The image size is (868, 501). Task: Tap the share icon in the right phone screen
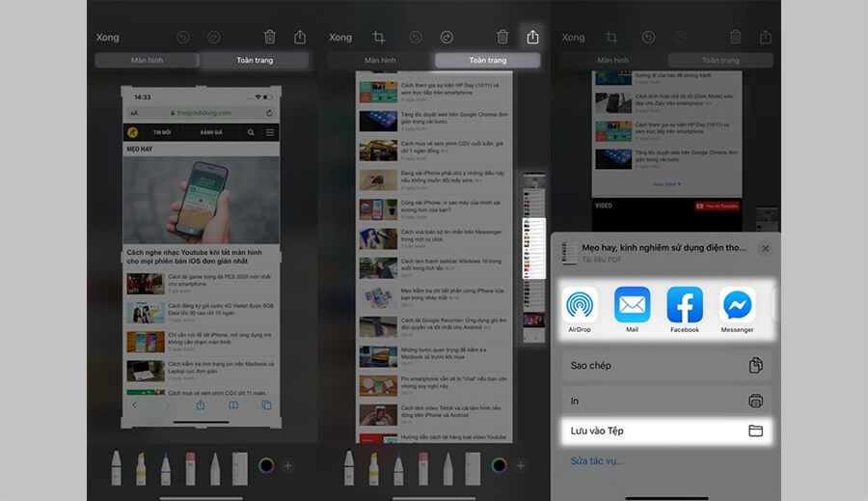pyautogui.click(x=766, y=37)
